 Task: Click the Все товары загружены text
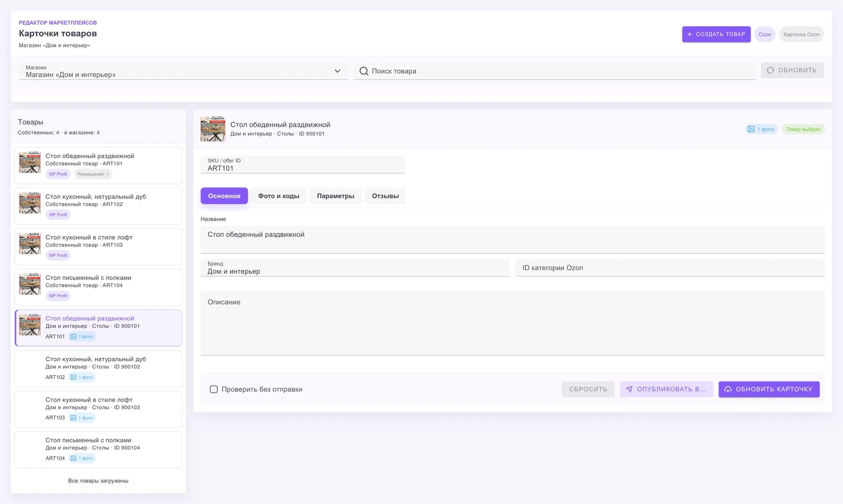99,481
